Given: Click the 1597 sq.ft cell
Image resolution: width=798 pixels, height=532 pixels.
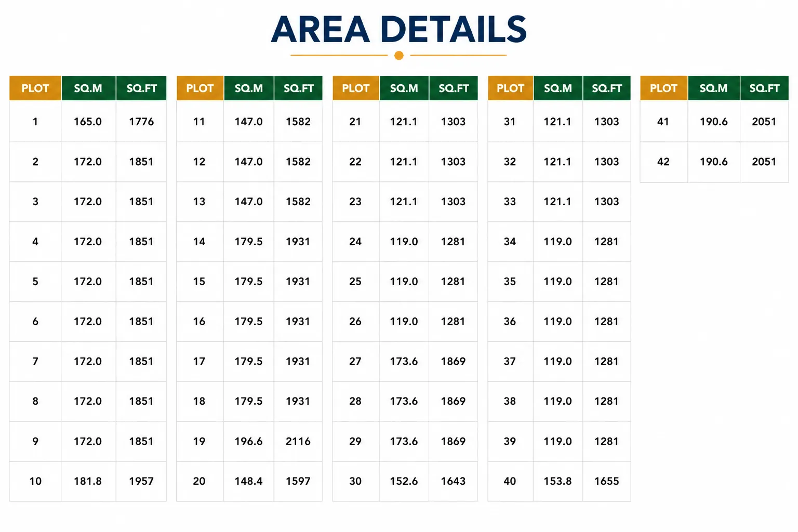Looking at the screenshot, I should [x=298, y=481].
